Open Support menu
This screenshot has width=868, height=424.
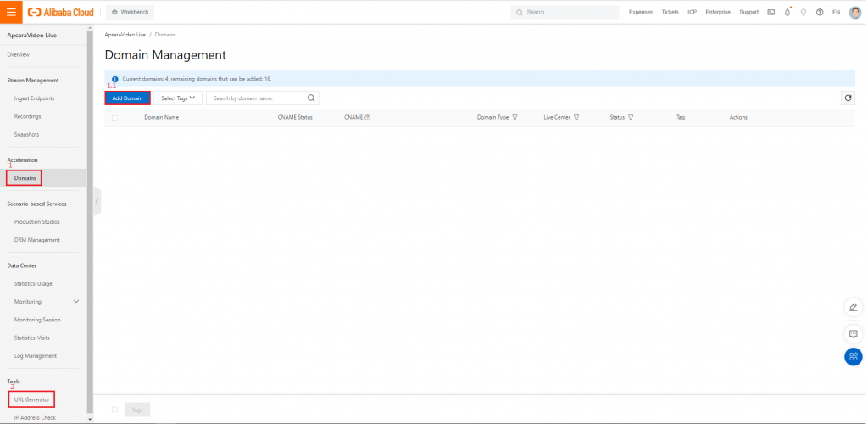tap(749, 12)
